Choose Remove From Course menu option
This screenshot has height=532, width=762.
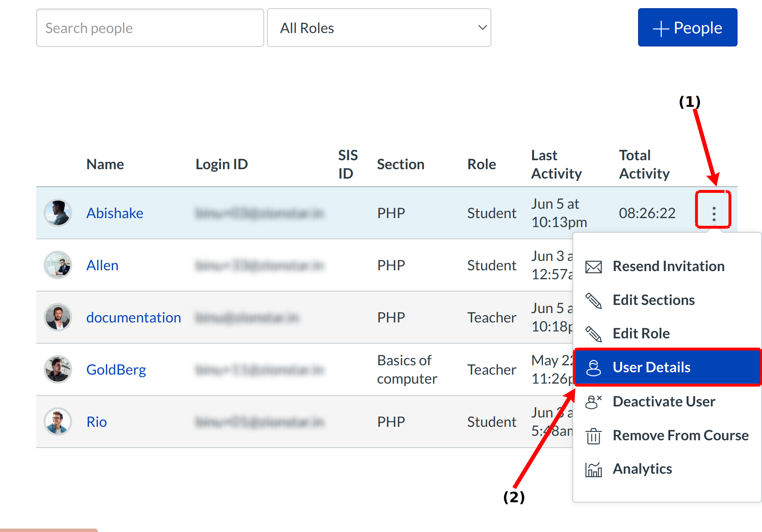pos(680,435)
